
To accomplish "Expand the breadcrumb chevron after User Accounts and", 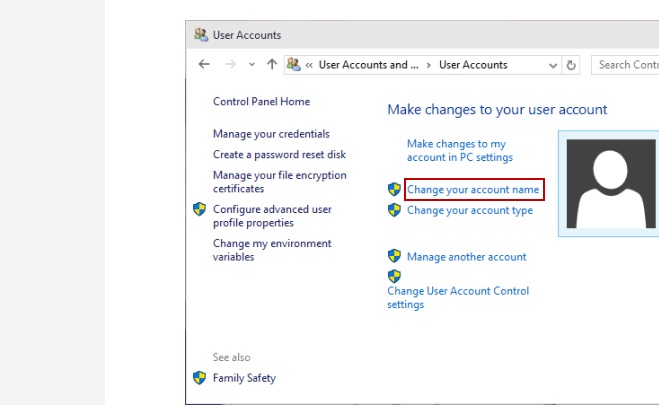I will point(428,65).
